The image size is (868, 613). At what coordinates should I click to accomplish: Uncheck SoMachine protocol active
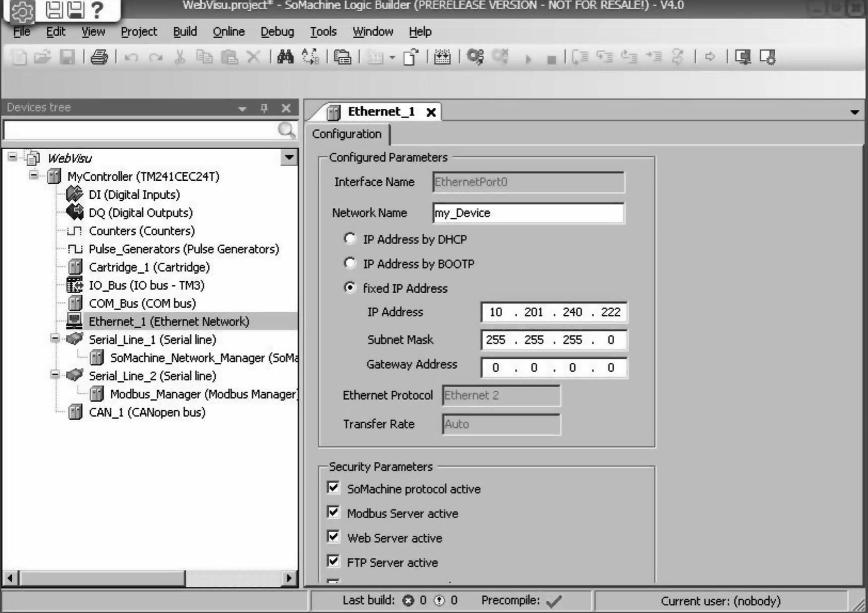(333, 487)
